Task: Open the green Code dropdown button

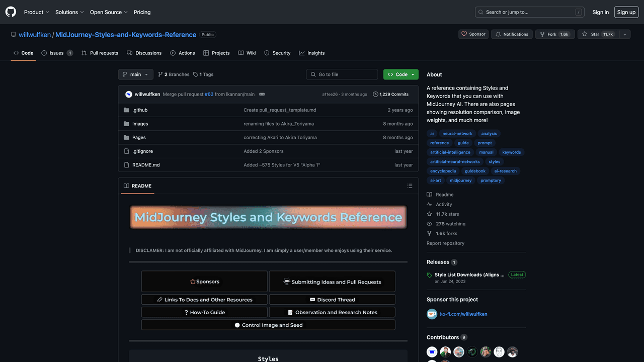Action: 401,74
